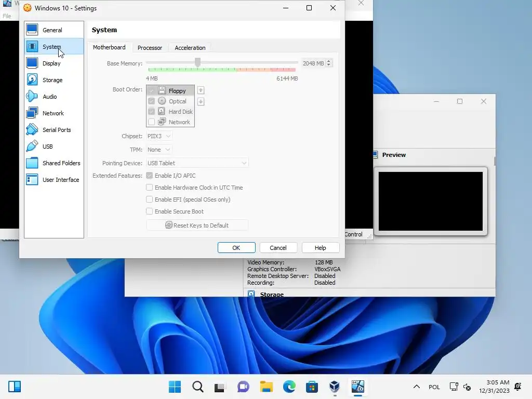The height and width of the screenshot is (399, 532).
Task: Click the Storage section header in Manager
Action: pos(272,294)
